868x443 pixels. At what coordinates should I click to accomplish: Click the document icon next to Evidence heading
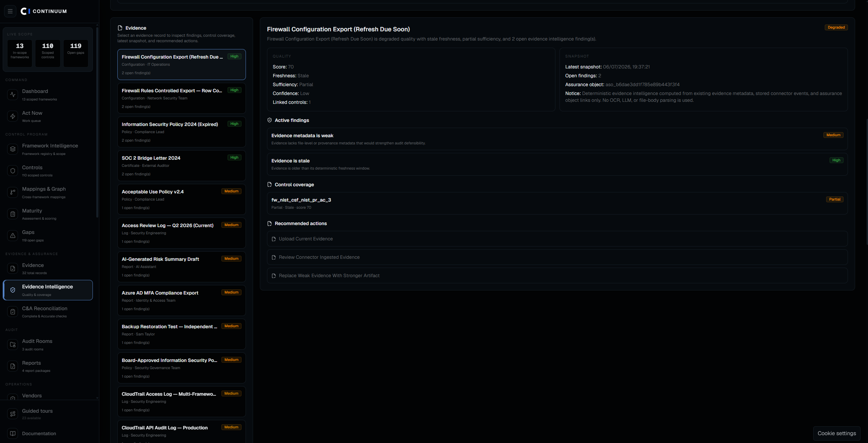point(120,28)
